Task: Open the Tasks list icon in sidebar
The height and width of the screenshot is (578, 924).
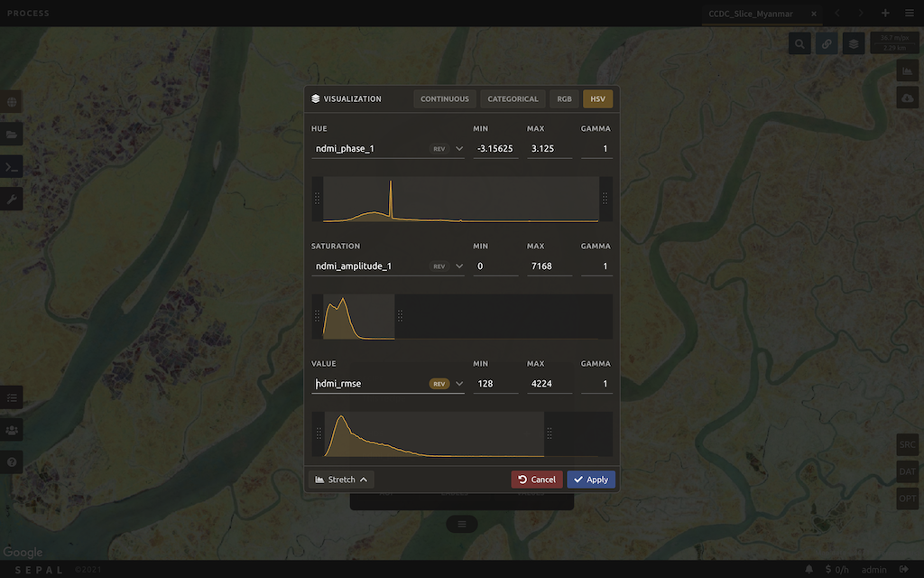Action: [x=12, y=396]
